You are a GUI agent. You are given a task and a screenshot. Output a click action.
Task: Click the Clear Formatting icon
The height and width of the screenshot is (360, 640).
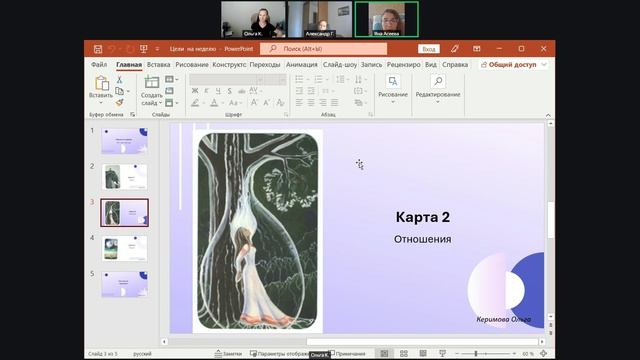(280, 103)
